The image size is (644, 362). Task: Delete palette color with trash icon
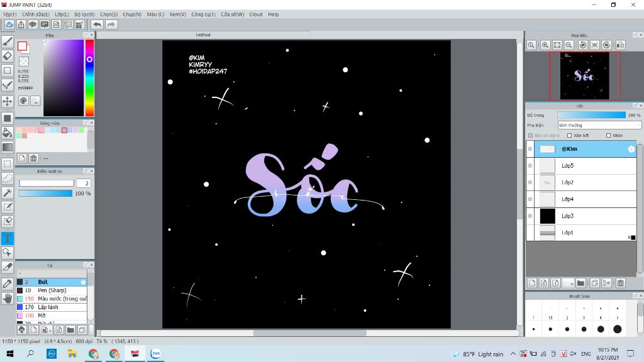[34, 158]
